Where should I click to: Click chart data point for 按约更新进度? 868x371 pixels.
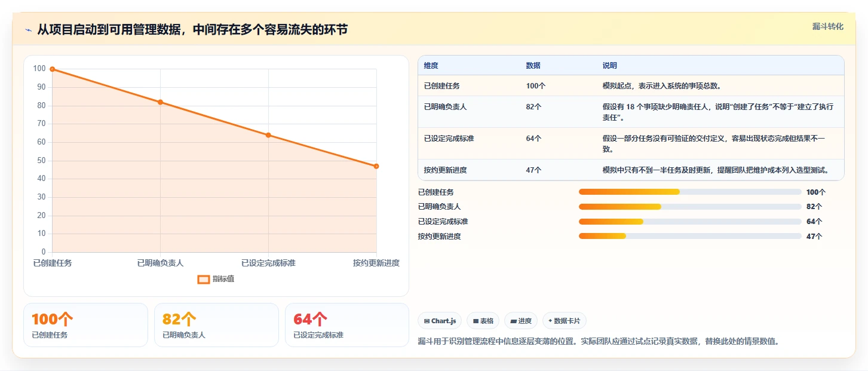coord(376,166)
